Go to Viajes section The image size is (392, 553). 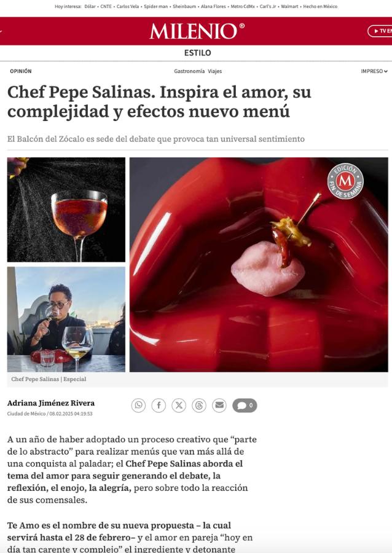[214, 71]
